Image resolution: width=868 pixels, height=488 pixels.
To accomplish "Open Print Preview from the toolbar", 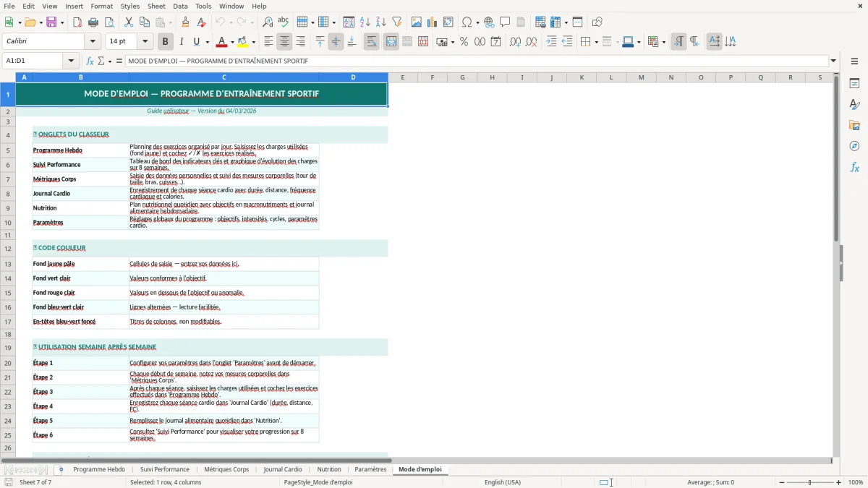I will [108, 22].
